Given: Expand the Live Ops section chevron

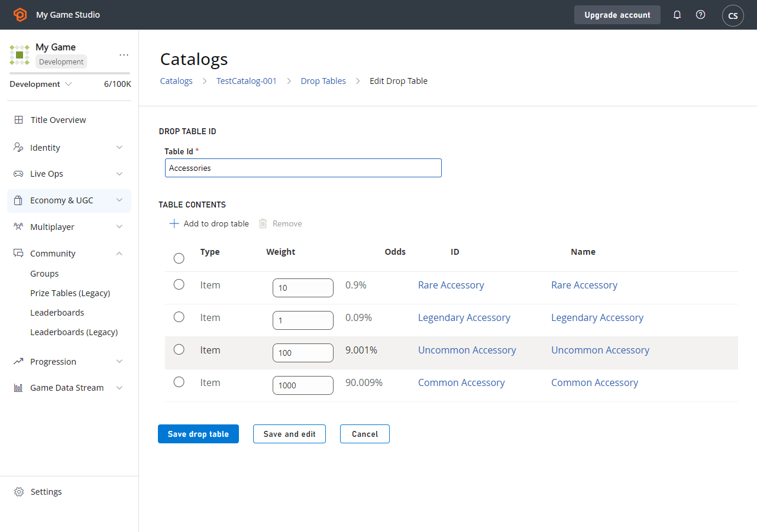Looking at the screenshot, I should click(119, 174).
